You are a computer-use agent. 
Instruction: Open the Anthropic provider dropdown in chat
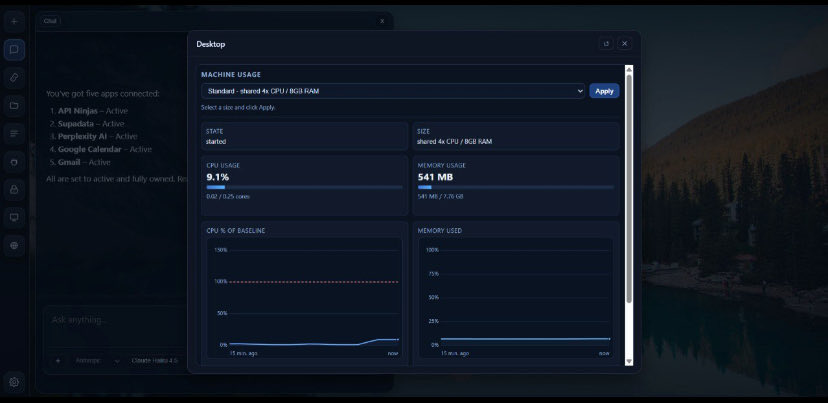[98, 361]
